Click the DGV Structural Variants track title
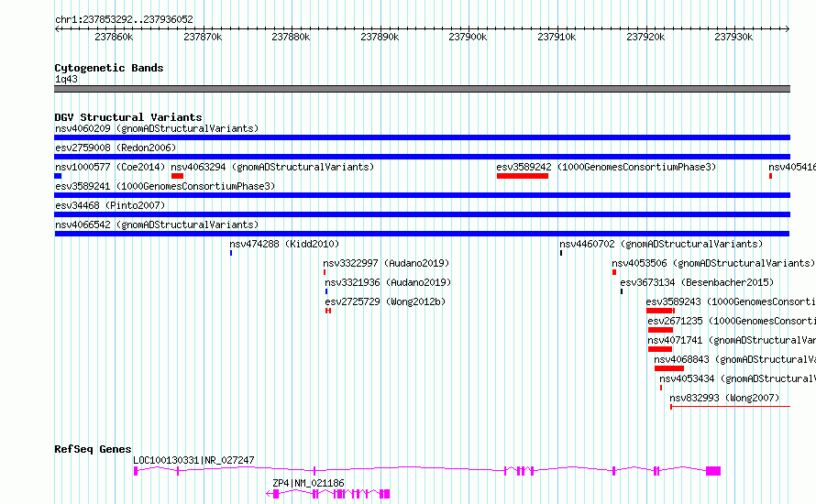816x504 pixels. 128,117
